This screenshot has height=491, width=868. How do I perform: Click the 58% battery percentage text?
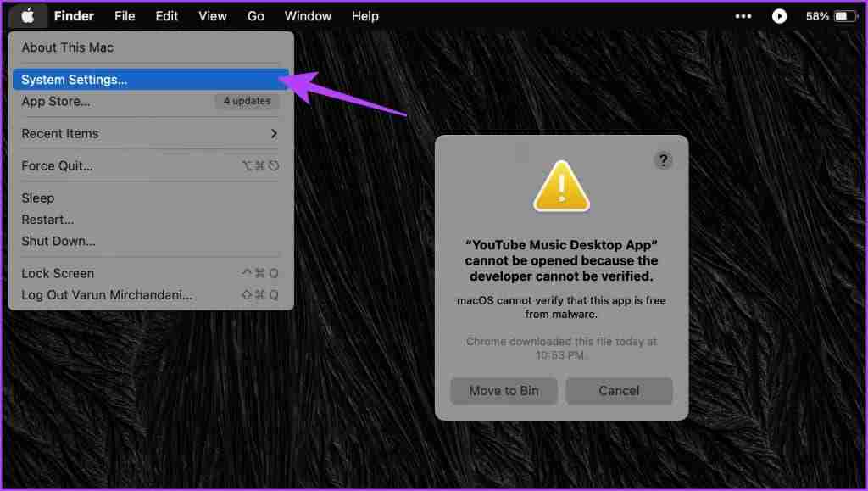coord(817,17)
